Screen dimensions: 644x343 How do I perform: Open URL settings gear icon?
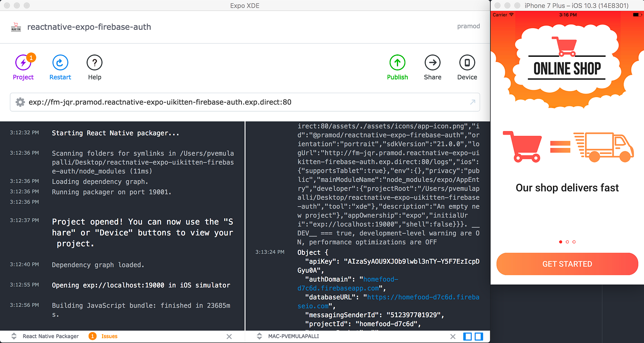20,102
